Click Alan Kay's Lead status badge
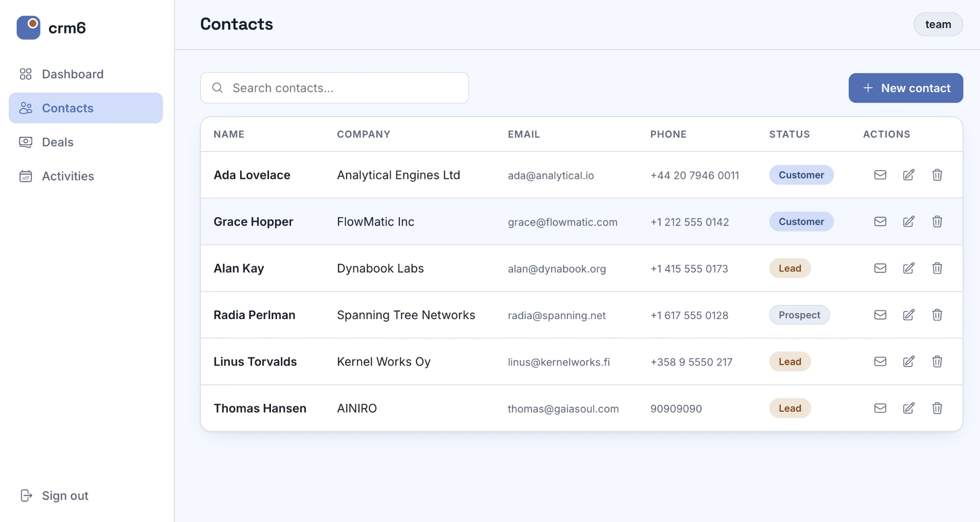The height and width of the screenshot is (522, 980). 790,268
